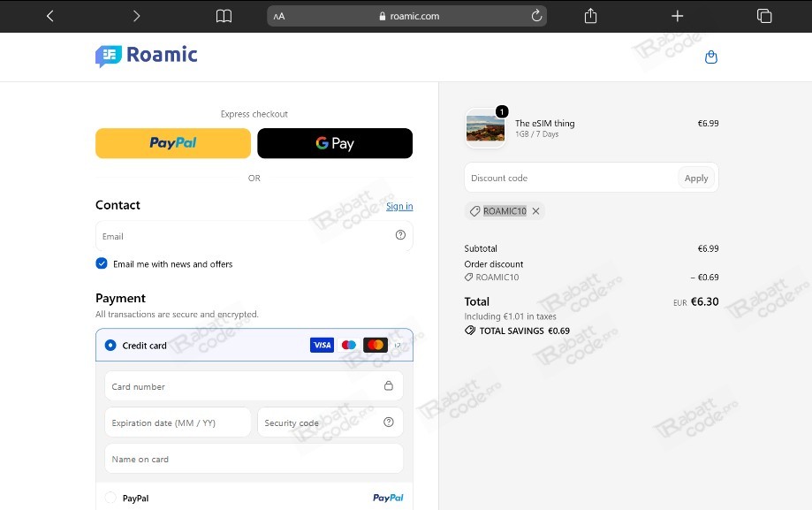This screenshot has height=510, width=812.
Task: Click the PayPal logo in payment list
Action: [388, 498]
